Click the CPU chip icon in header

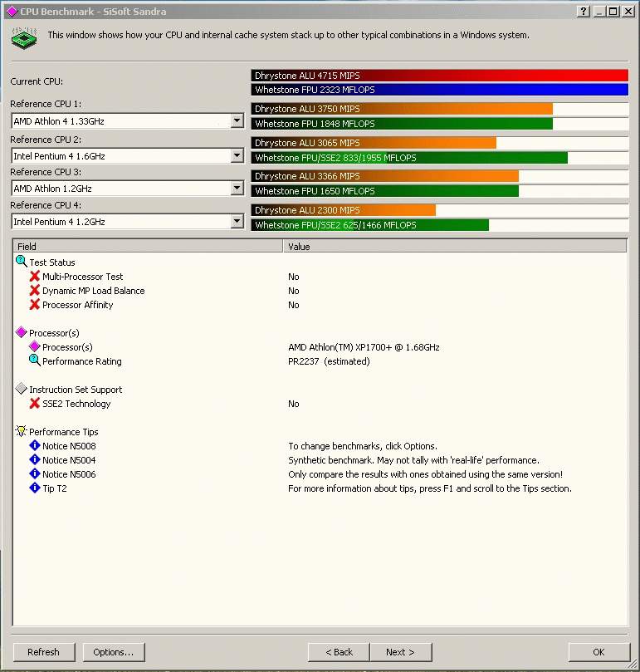(24, 37)
